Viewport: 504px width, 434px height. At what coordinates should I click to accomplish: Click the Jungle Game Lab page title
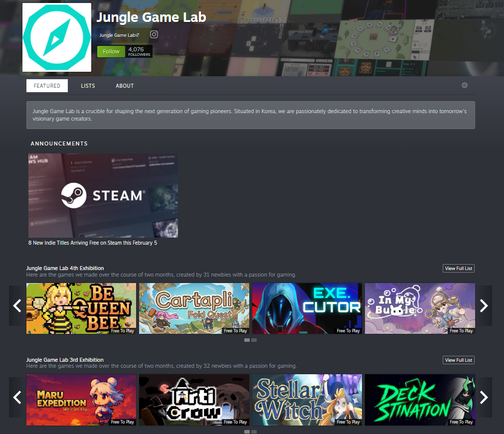(x=152, y=17)
